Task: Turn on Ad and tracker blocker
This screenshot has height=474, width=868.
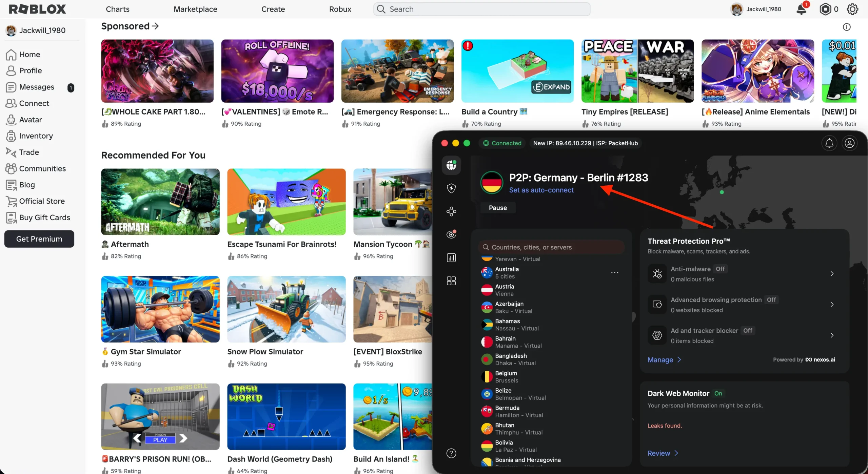Action: click(748, 330)
